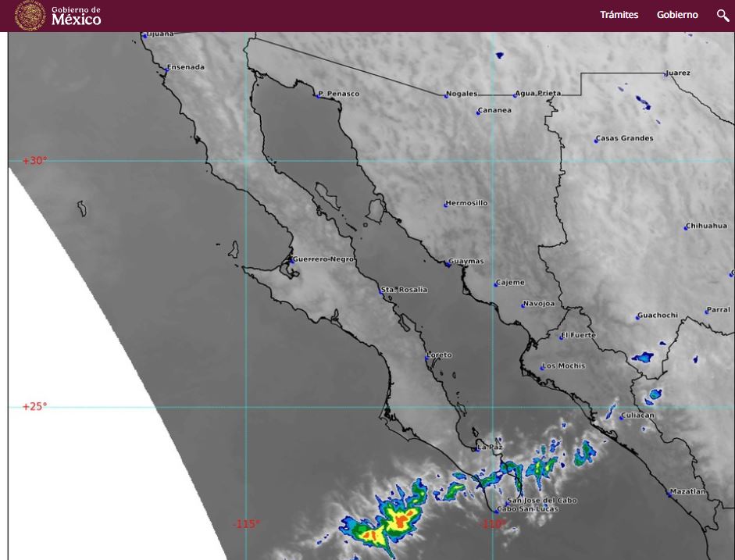Click the -115° longitude label

(246, 524)
